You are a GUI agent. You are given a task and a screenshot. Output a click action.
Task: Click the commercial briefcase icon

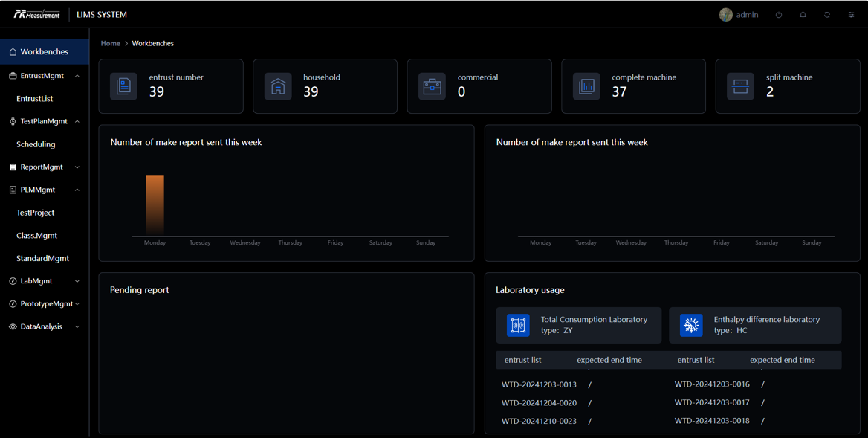pyautogui.click(x=432, y=86)
